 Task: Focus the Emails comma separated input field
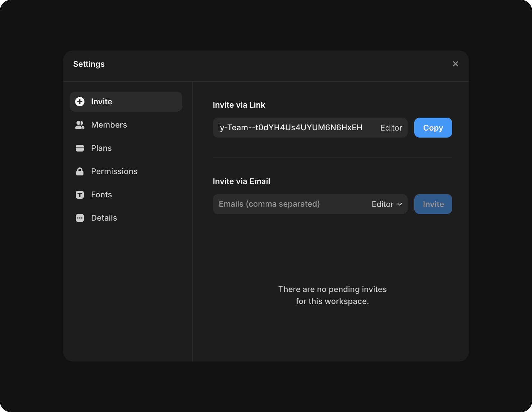(x=289, y=204)
